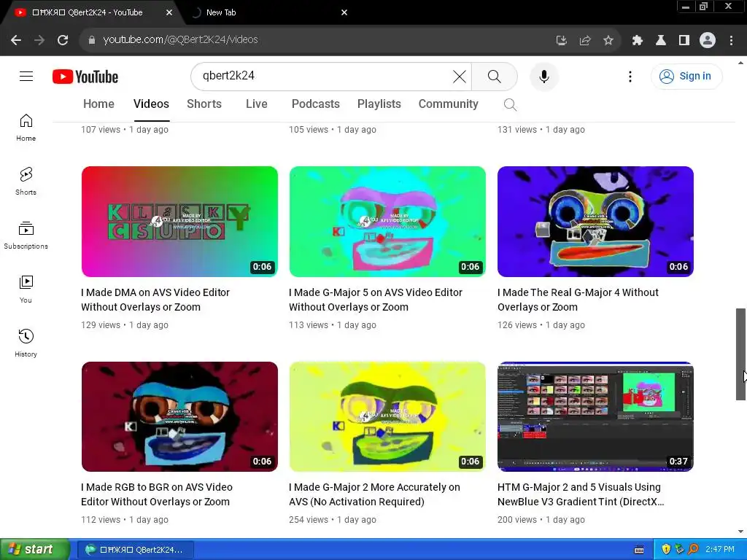Open the Real G-Major 4 video thumbnail
This screenshot has width=747, height=560.
[595, 222]
